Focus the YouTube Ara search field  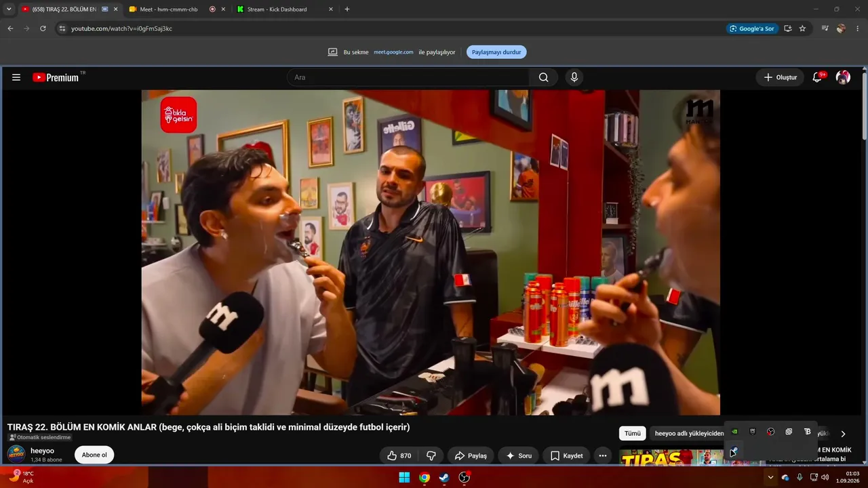click(408, 77)
